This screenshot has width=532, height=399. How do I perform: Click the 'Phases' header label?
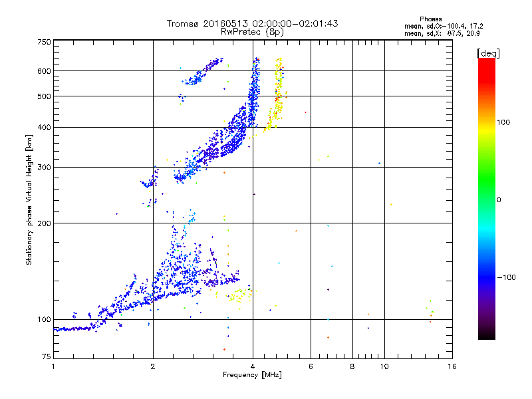tap(430, 19)
